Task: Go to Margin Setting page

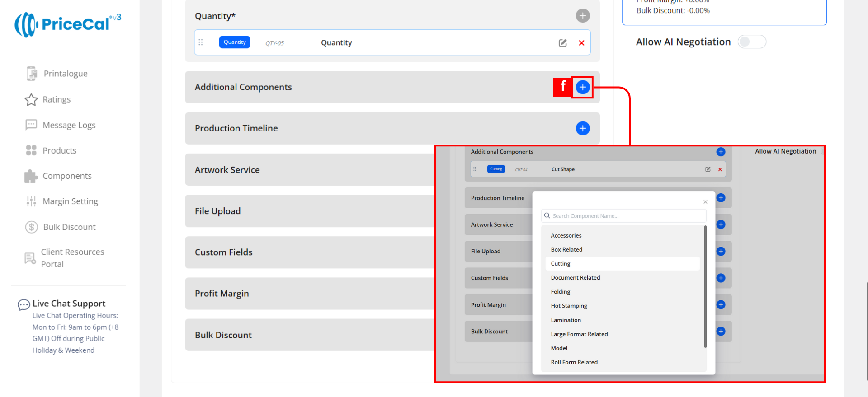Action: pos(70,201)
